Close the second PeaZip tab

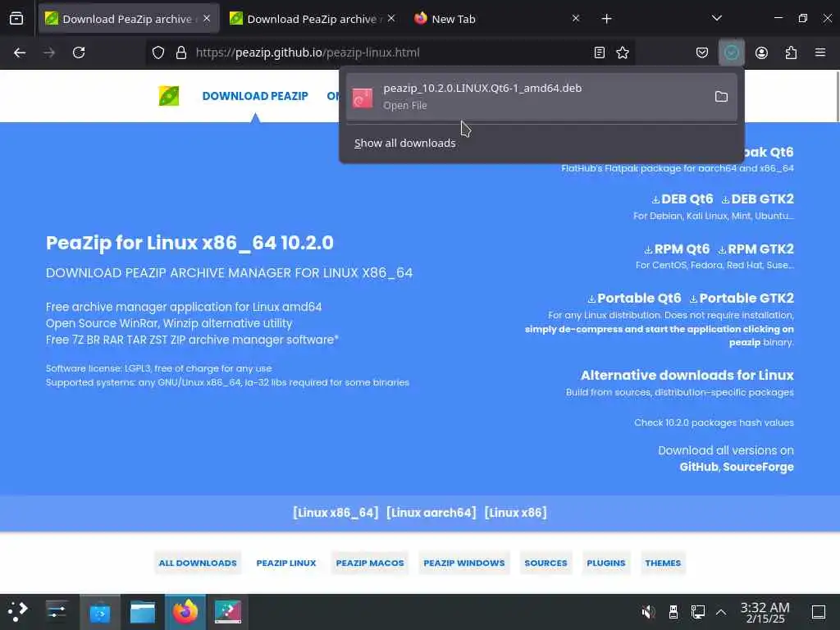[x=391, y=19]
